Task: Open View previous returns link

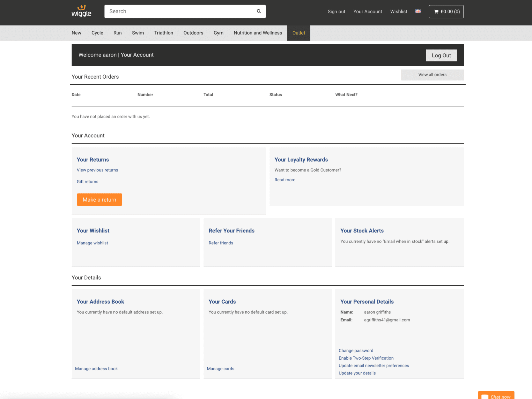Action: (97, 170)
